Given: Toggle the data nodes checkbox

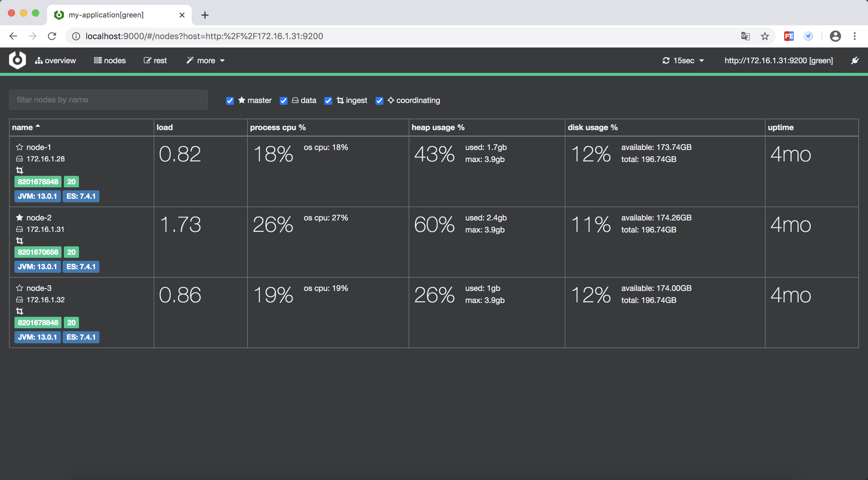Looking at the screenshot, I should tap(283, 101).
